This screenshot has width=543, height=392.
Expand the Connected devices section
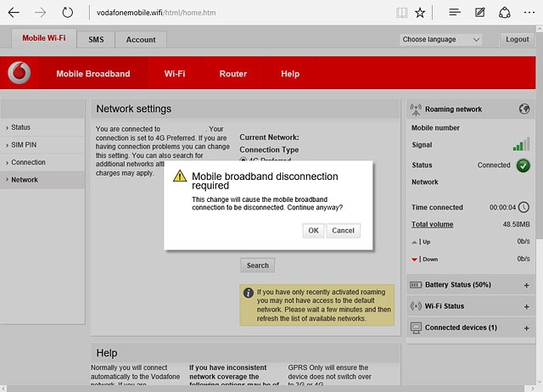(526, 328)
